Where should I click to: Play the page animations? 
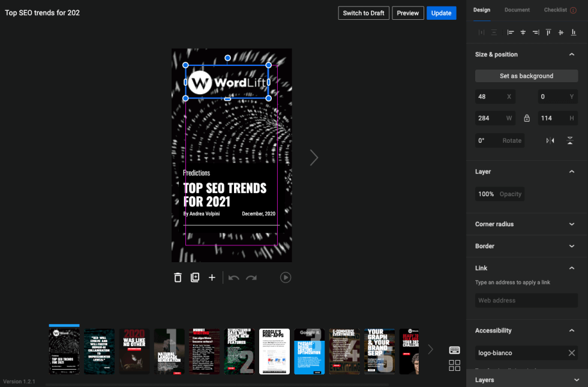[x=286, y=277]
